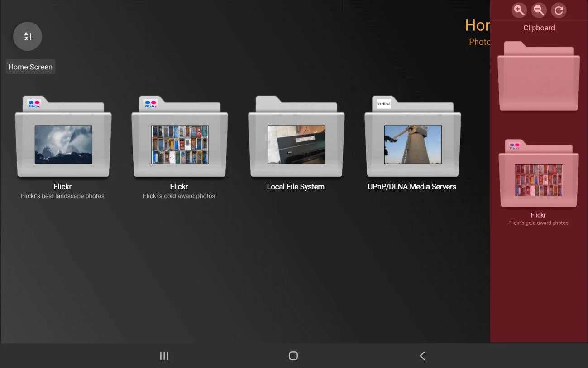Click the Local File System photo thumbnail
The image size is (588, 368).
(x=296, y=145)
